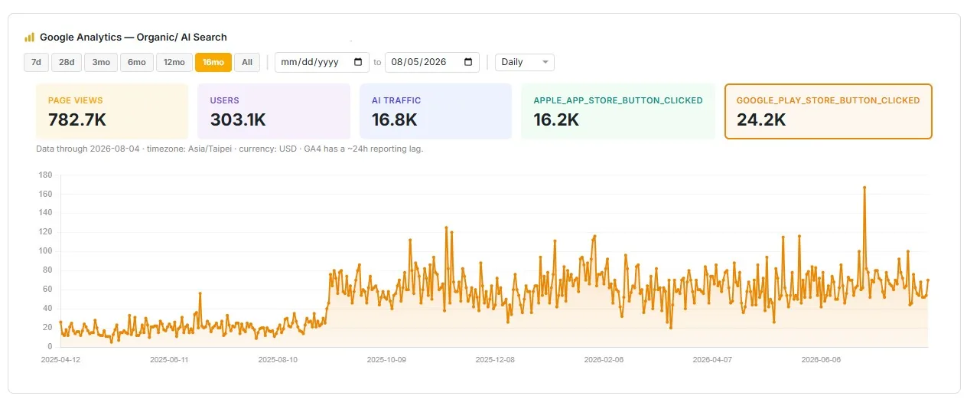Click the tallest spike near 160 on chart

click(x=864, y=187)
